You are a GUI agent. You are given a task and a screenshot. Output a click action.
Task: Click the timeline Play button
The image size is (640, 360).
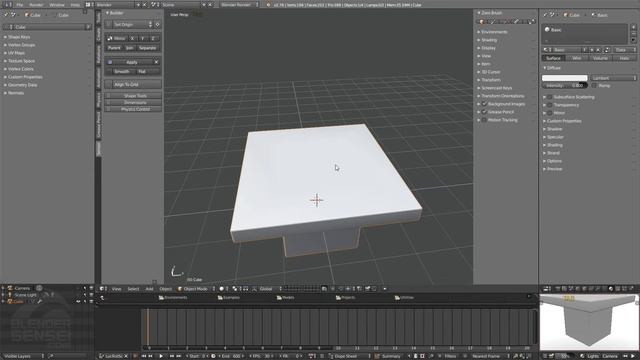coord(161,356)
